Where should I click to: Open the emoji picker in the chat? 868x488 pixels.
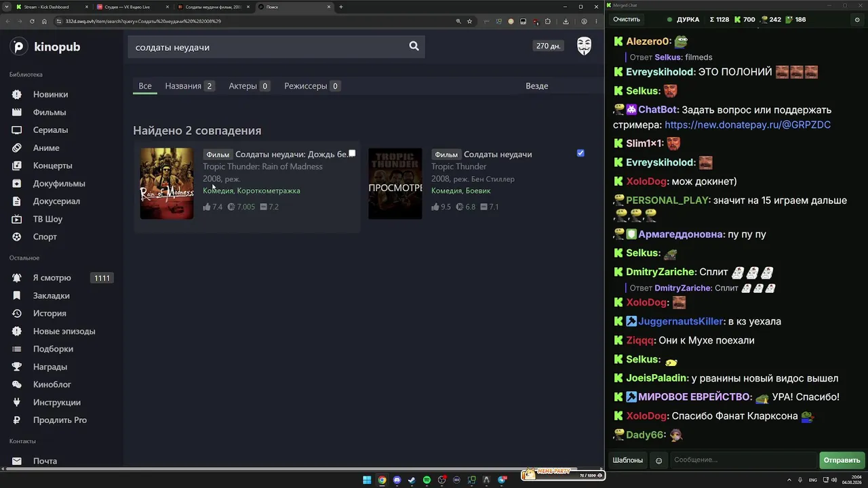click(x=658, y=460)
